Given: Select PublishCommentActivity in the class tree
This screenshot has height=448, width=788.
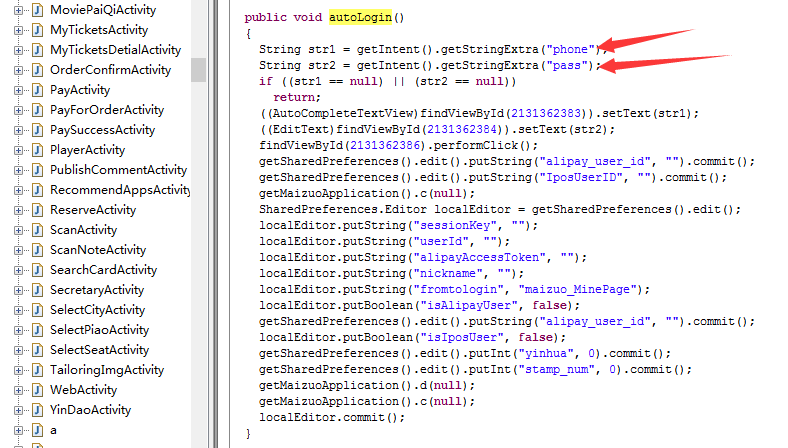Looking at the screenshot, I should click(119, 170).
